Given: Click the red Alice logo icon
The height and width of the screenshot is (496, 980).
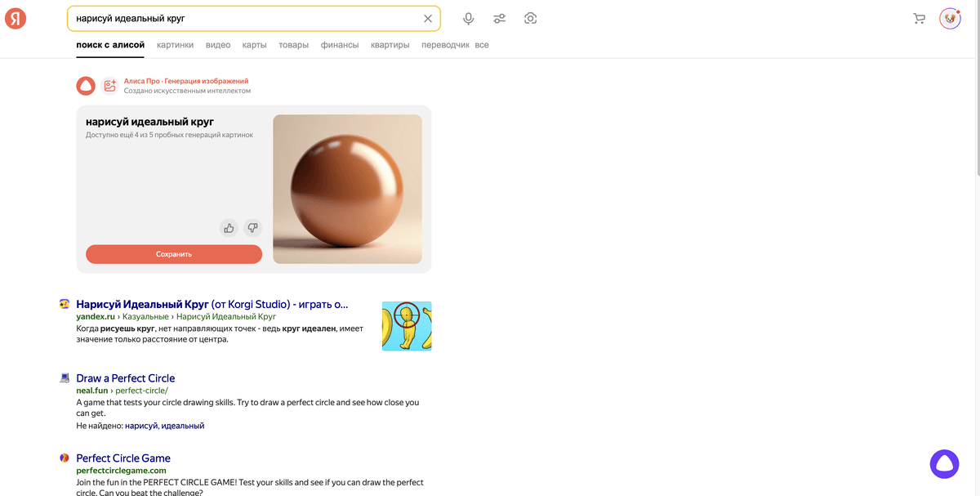Looking at the screenshot, I should pyautogui.click(x=86, y=86).
